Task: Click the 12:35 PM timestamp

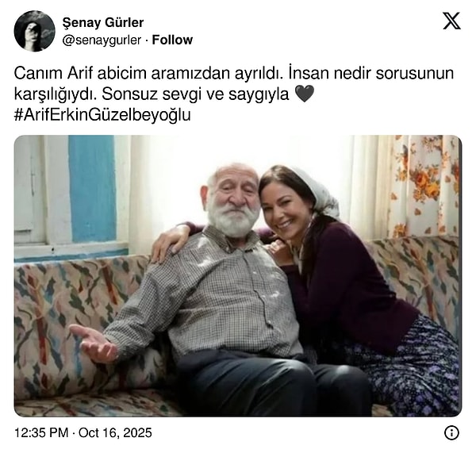Action: pos(41,432)
